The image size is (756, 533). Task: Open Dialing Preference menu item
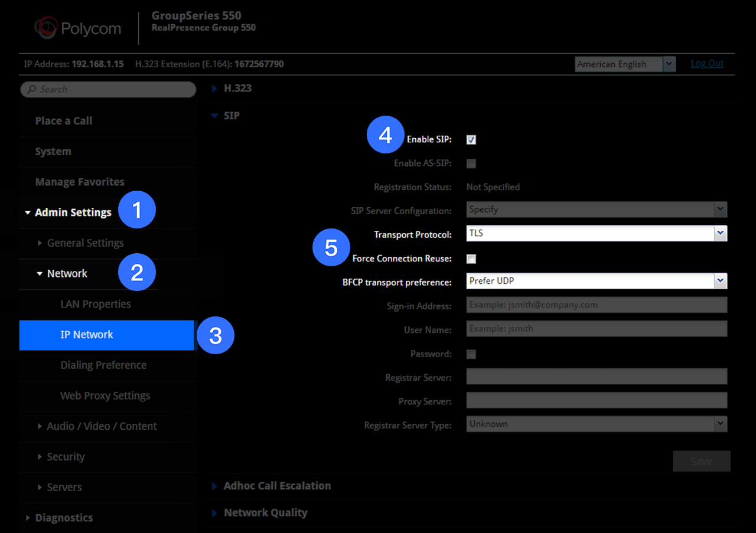click(103, 365)
